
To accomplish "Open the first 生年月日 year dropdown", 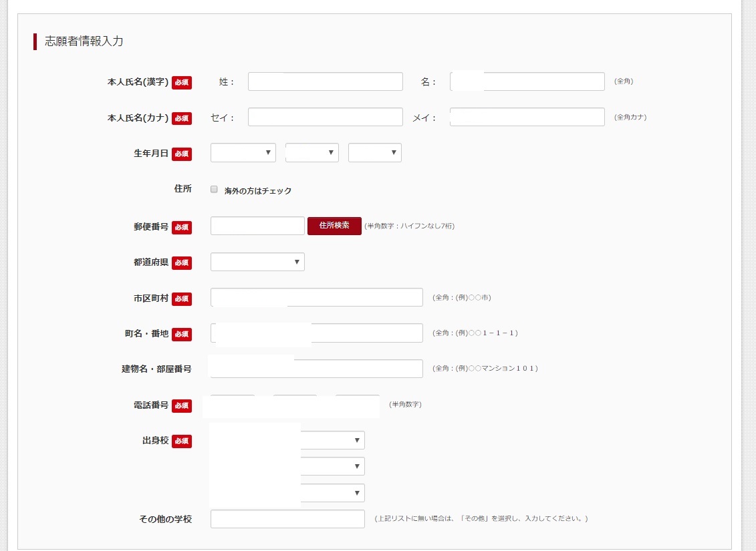I will coord(243,153).
